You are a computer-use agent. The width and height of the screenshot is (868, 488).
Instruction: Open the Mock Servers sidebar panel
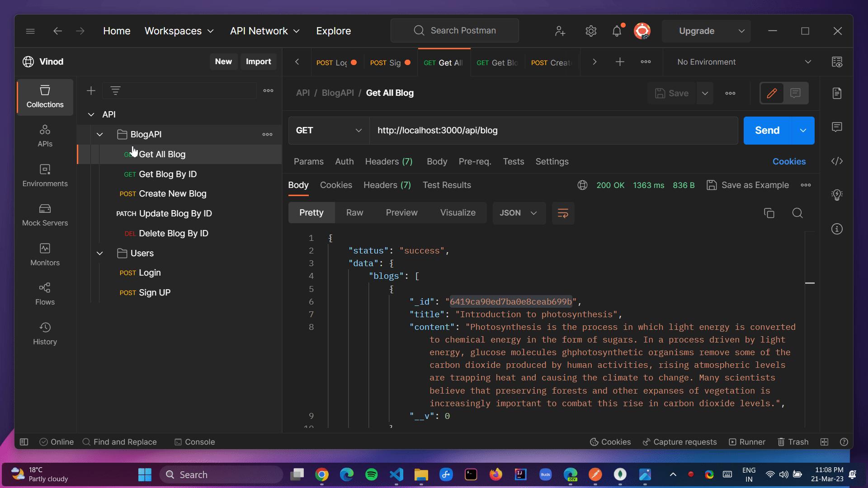45,215
